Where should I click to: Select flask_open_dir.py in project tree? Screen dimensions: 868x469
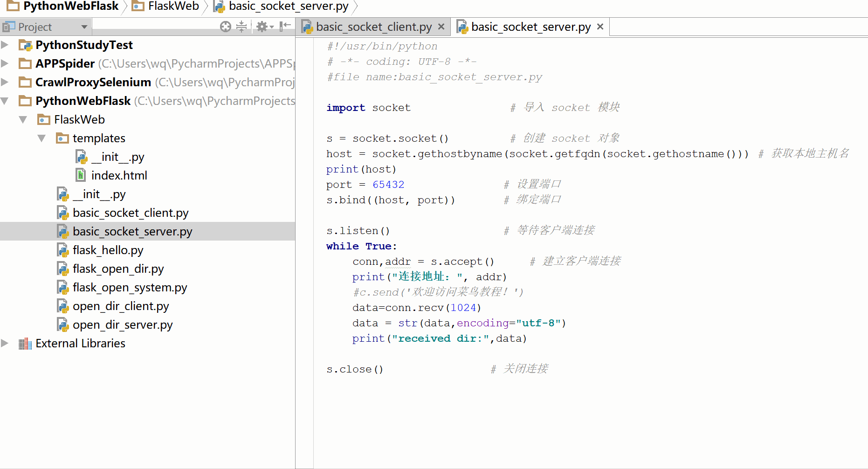pos(118,269)
